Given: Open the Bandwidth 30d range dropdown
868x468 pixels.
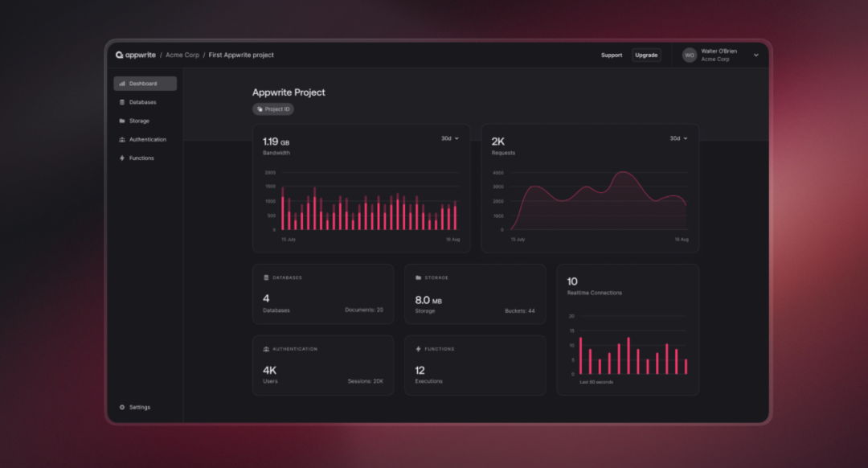Looking at the screenshot, I should pyautogui.click(x=449, y=138).
